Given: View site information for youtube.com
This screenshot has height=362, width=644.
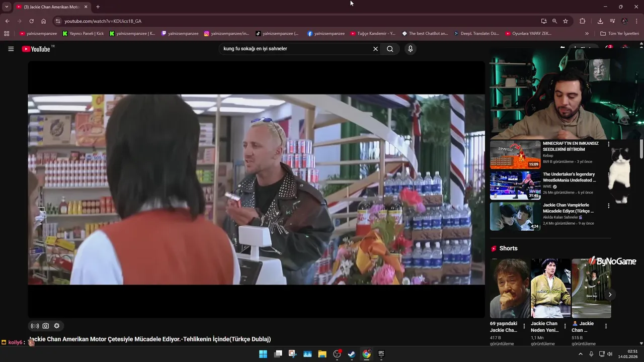Looking at the screenshot, I should point(58,21).
